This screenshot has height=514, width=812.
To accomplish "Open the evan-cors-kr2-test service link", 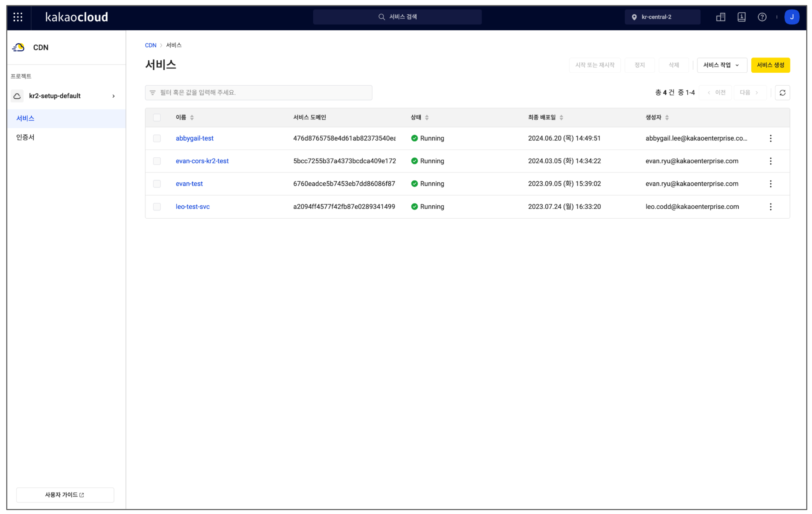I will point(202,161).
